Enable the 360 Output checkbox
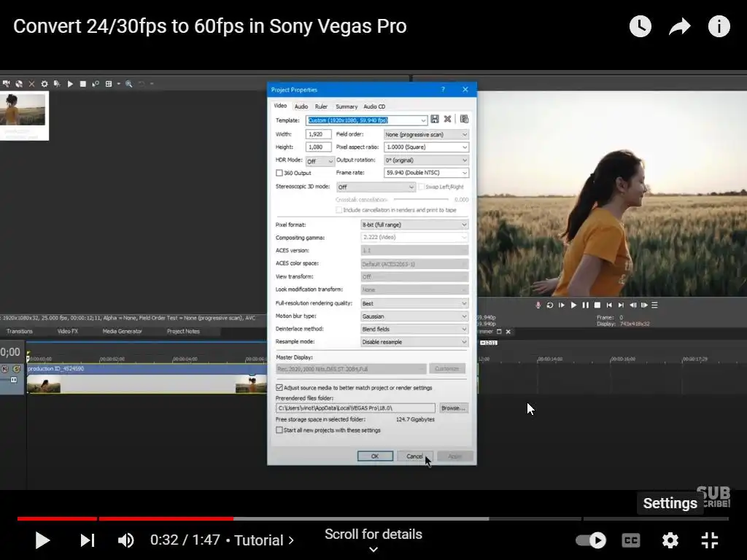The image size is (747, 560). pyautogui.click(x=279, y=173)
